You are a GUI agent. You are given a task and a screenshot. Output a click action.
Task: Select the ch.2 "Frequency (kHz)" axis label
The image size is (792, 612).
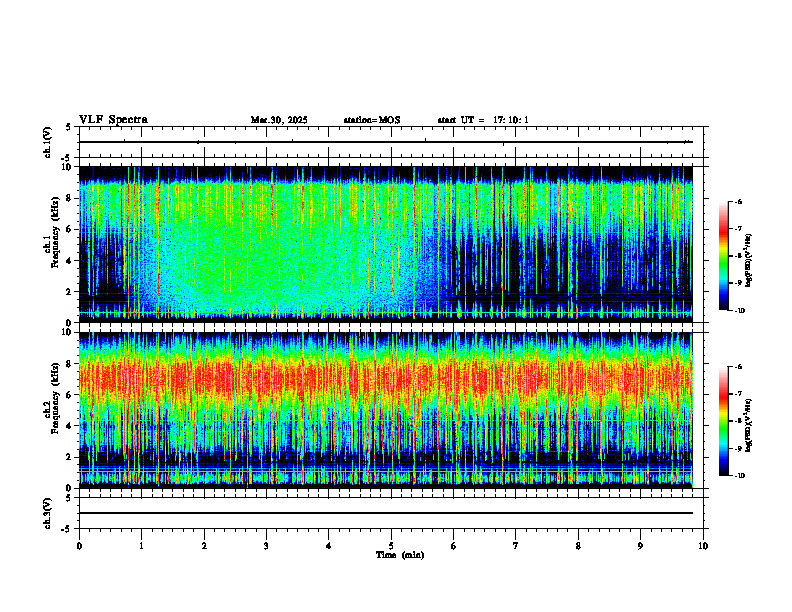tap(53, 398)
